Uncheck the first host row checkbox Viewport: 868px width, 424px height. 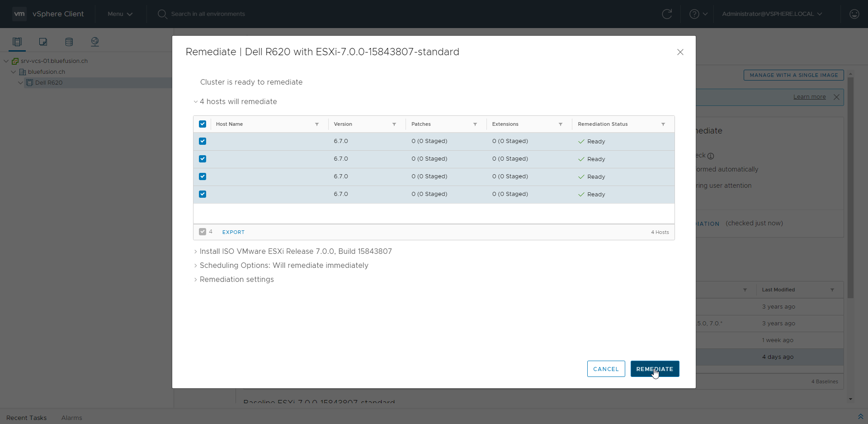click(x=203, y=141)
